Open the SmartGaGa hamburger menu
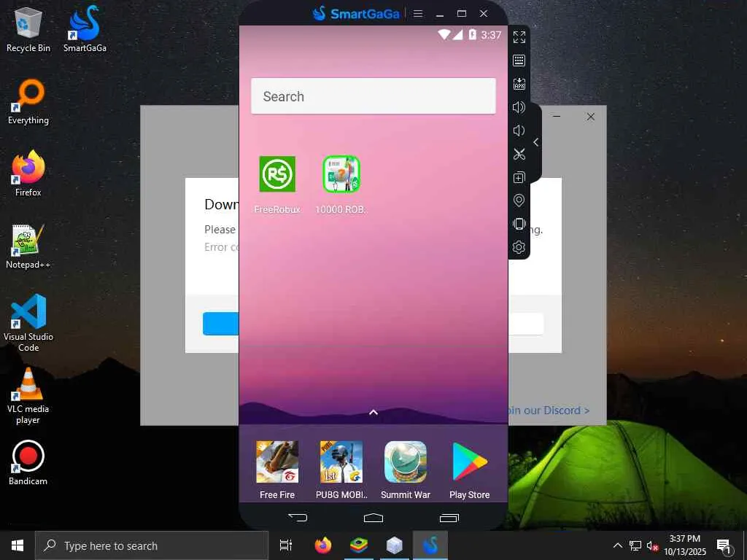This screenshot has height=560, width=747. point(418,13)
